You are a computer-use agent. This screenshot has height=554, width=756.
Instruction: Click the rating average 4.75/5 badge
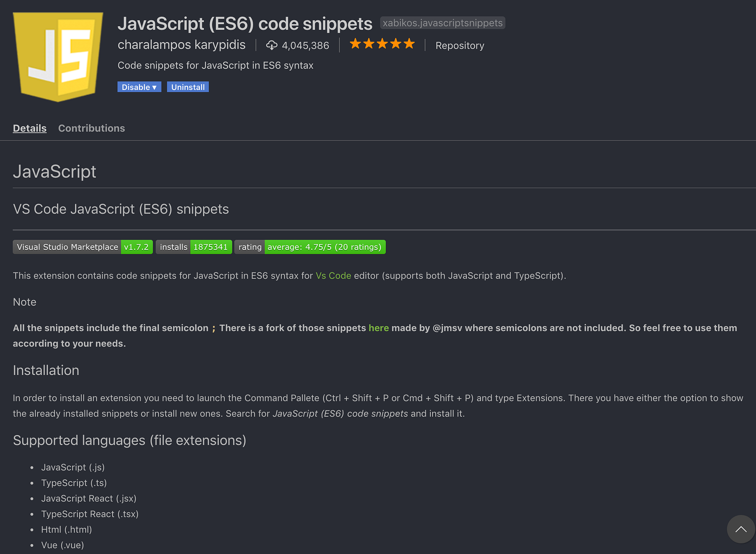click(310, 247)
